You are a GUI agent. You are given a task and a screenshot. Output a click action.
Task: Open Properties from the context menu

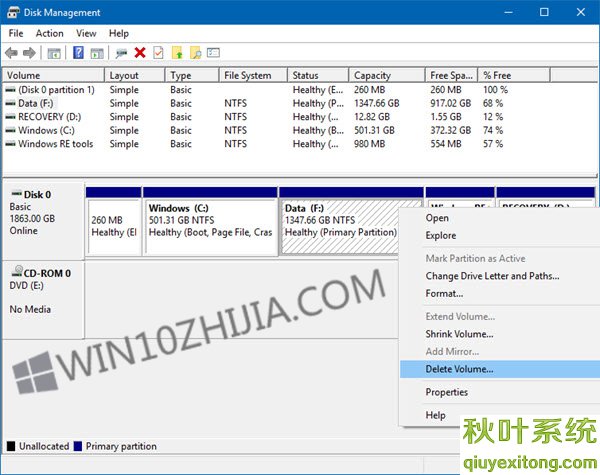(447, 392)
